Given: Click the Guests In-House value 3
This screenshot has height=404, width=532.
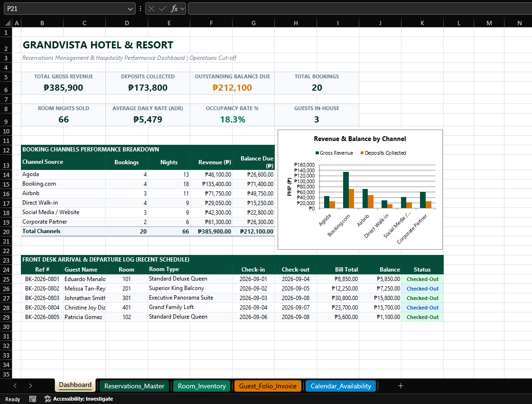Looking at the screenshot, I should (x=317, y=120).
